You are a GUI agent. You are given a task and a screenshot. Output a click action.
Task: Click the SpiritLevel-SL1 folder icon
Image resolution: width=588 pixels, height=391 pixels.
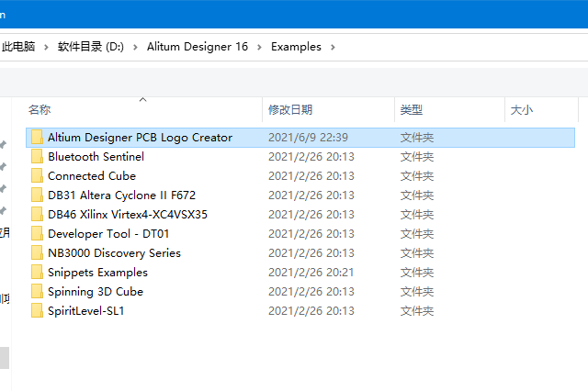37,311
